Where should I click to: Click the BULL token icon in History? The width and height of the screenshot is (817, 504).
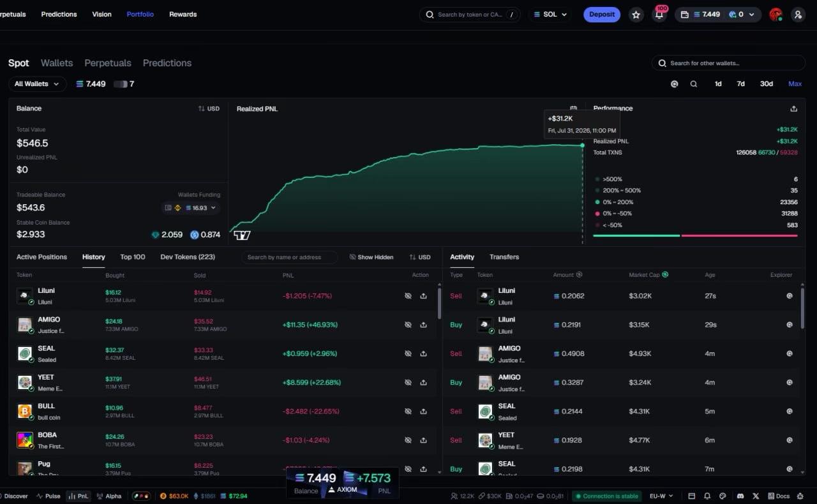coord(25,411)
